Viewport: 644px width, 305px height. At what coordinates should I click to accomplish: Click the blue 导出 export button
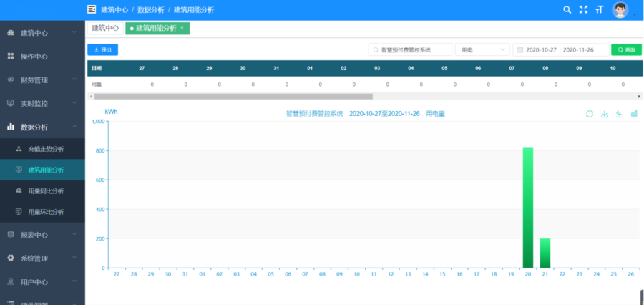pyautogui.click(x=102, y=50)
